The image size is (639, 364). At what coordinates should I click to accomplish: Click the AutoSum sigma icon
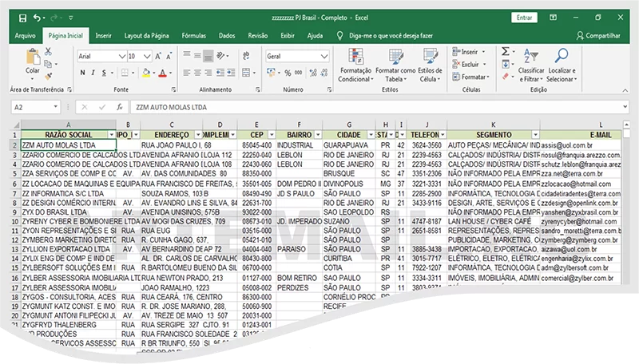coord(506,51)
